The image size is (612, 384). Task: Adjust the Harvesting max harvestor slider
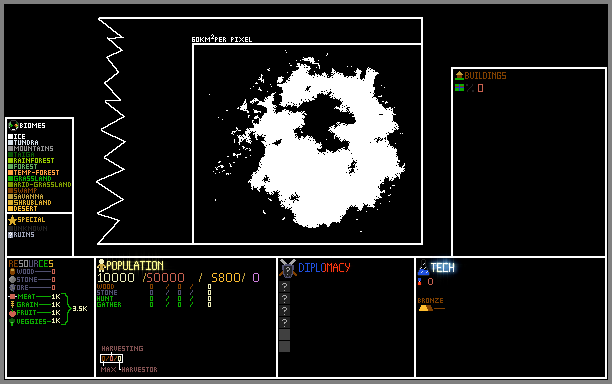tap(112, 358)
